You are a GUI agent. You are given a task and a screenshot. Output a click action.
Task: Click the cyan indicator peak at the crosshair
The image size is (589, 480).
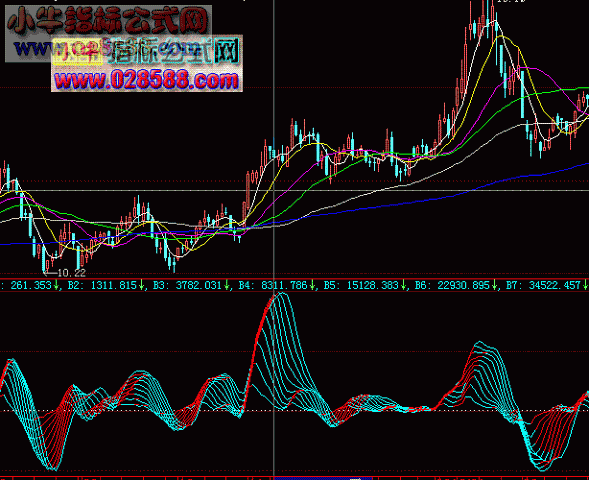tap(279, 295)
